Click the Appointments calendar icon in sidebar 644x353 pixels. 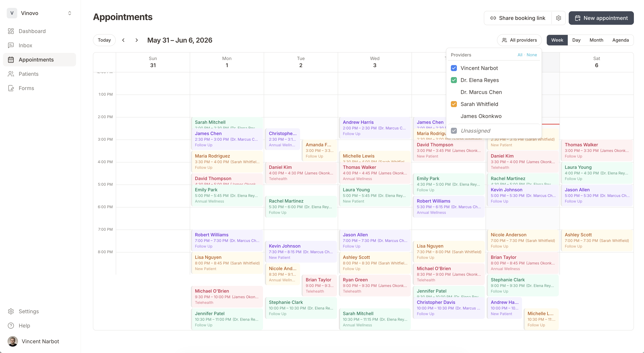pyautogui.click(x=11, y=60)
